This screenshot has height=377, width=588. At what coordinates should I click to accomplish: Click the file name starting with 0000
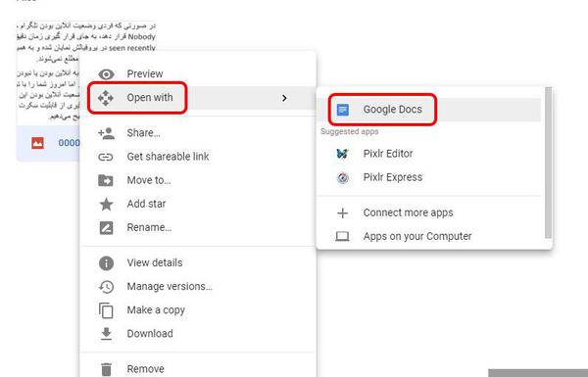pyautogui.click(x=69, y=143)
